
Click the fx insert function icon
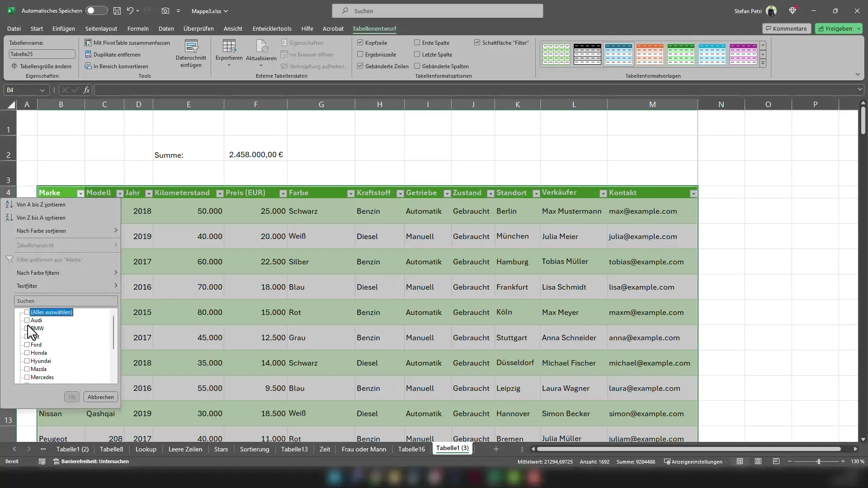(86, 90)
